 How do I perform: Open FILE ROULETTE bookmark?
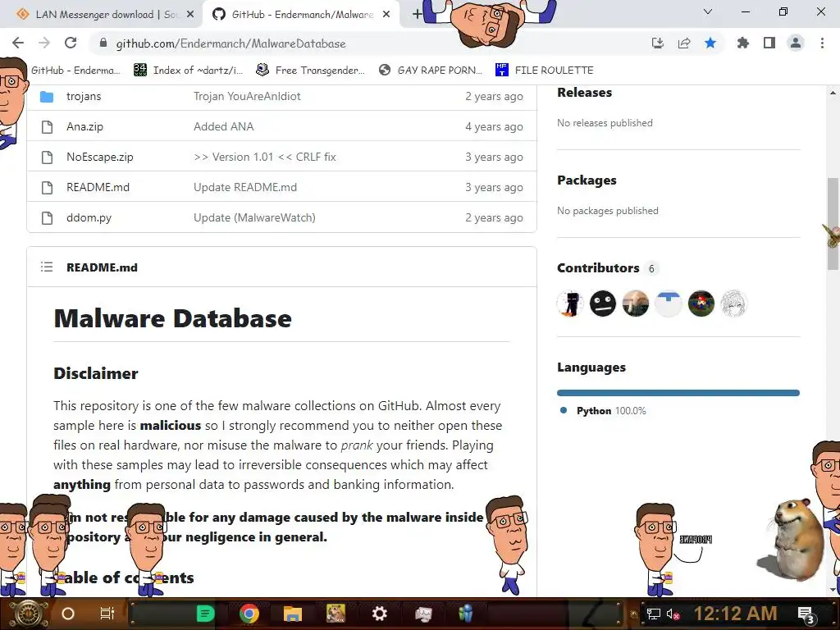coord(545,71)
